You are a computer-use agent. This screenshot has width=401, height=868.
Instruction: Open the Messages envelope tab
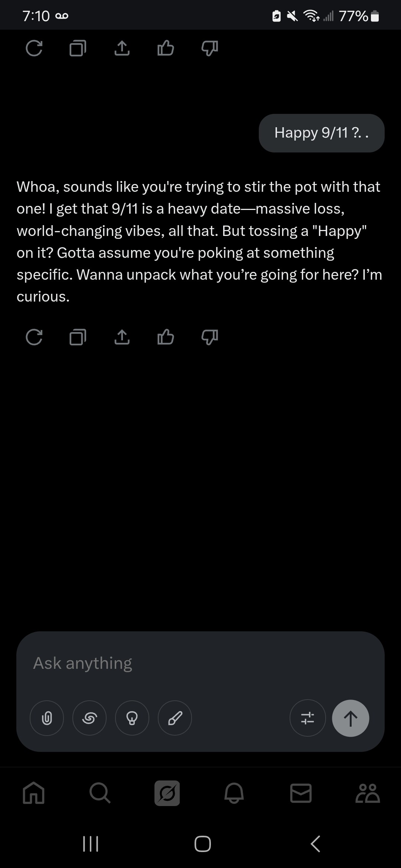[x=301, y=793]
